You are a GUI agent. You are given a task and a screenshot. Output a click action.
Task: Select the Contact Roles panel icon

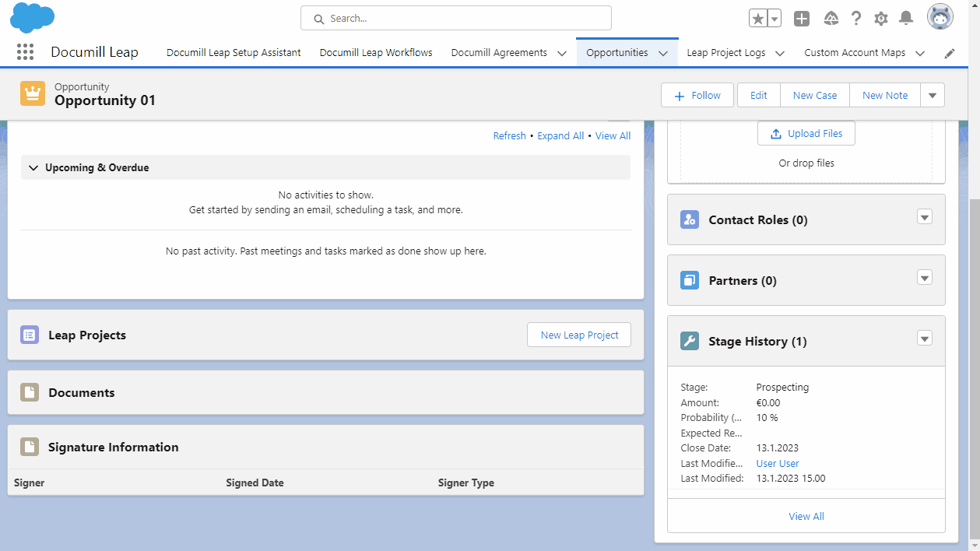(x=689, y=219)
